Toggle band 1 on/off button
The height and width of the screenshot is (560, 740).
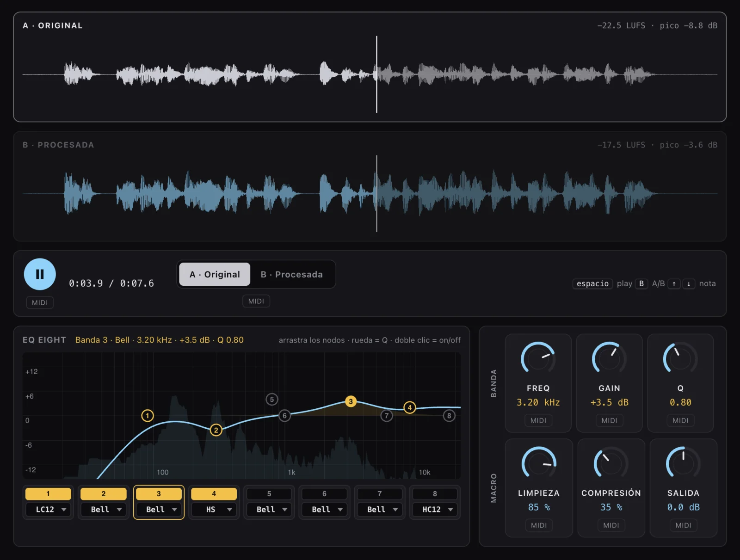[48, 494]
